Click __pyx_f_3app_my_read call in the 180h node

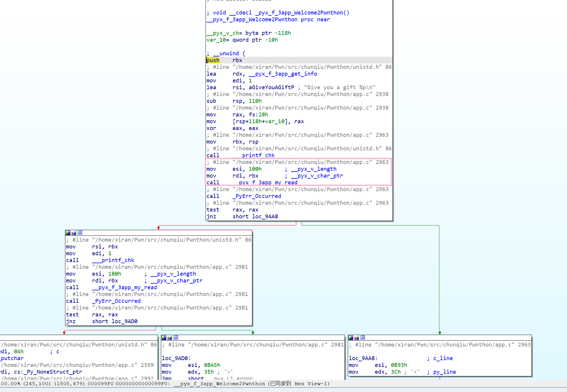[x=125, y=287]
